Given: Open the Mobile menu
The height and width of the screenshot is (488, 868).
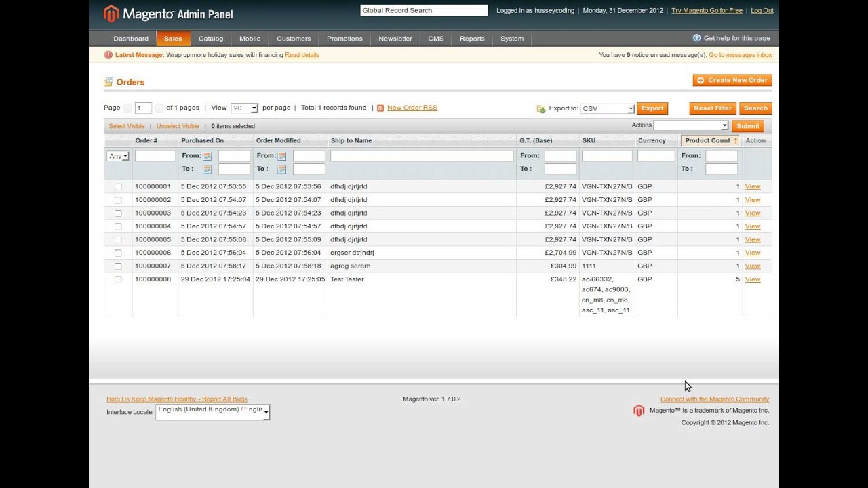Looking at the screenshot, I should click(x=250, y=39).
